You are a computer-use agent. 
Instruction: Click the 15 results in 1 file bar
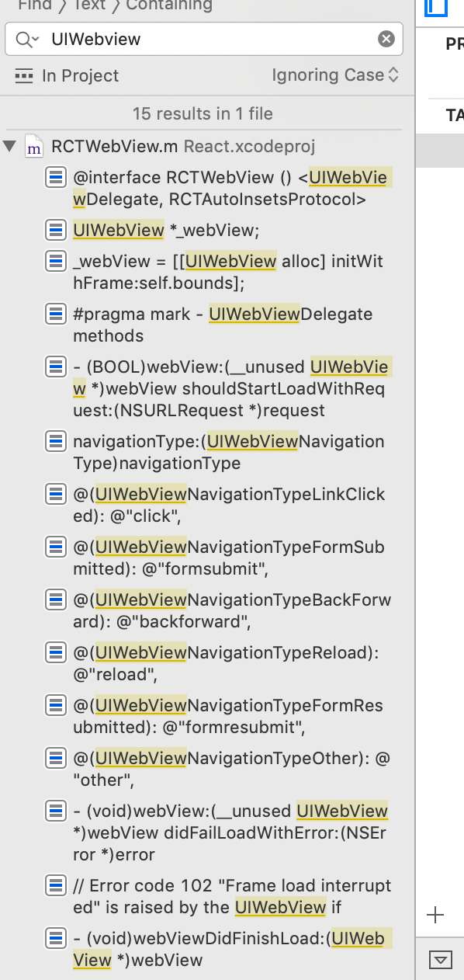(x=203, y=113)
